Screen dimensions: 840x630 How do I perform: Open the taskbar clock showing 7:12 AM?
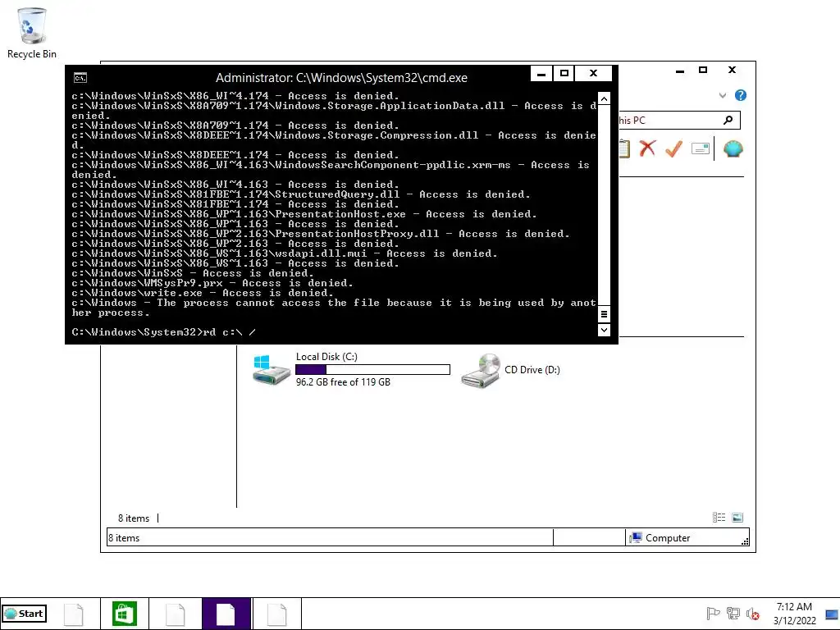click(x=794, y=614)
